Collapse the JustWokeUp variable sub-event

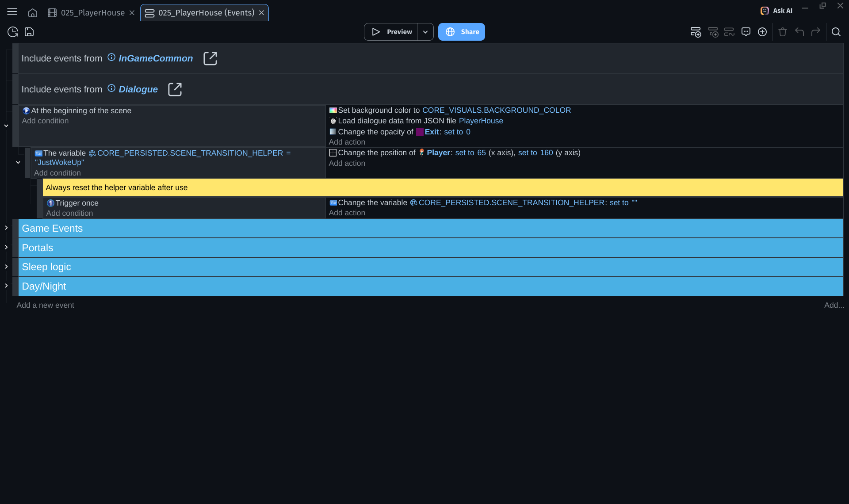18,163
